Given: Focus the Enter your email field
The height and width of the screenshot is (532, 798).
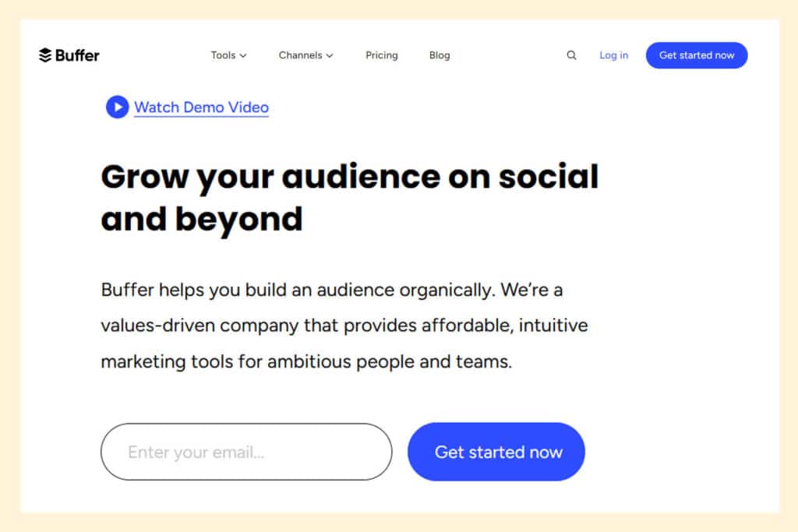Looking at the screenshot, I should point(246,452).
